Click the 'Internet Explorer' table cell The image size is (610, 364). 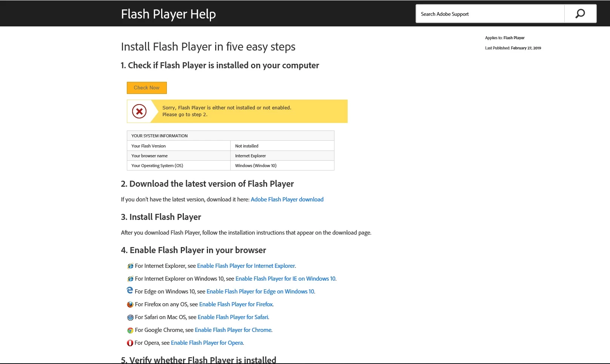point(282,155)
